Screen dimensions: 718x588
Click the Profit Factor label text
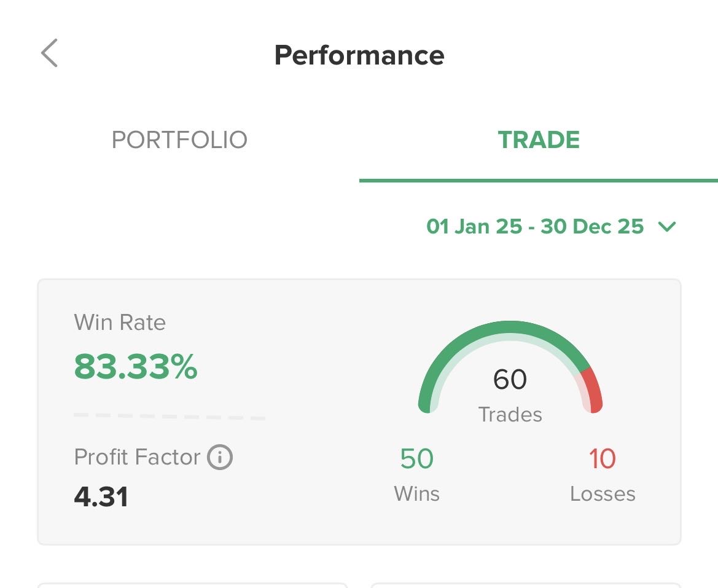click(137, 457)
